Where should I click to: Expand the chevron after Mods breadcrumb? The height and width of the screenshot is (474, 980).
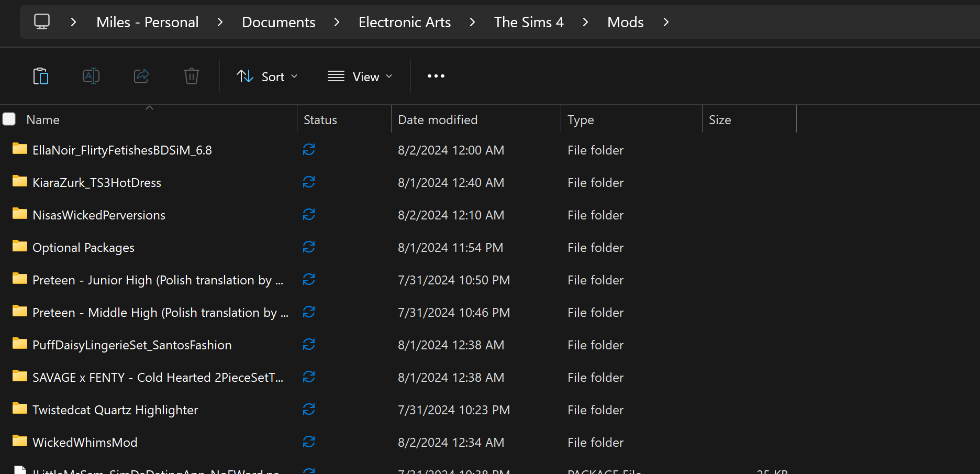(x=666, y=22)
